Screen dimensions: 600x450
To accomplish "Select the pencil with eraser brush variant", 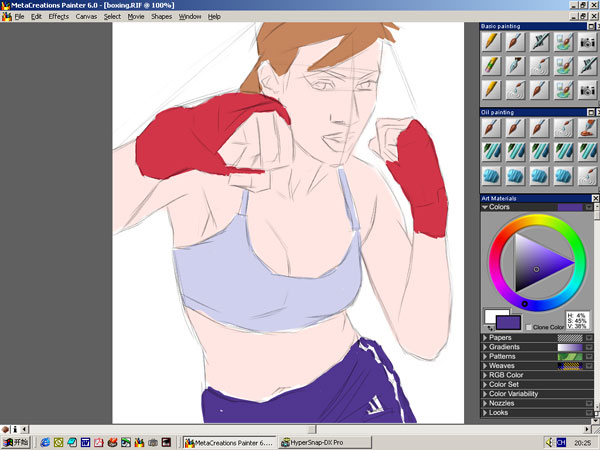I will (x=491, y=65).
